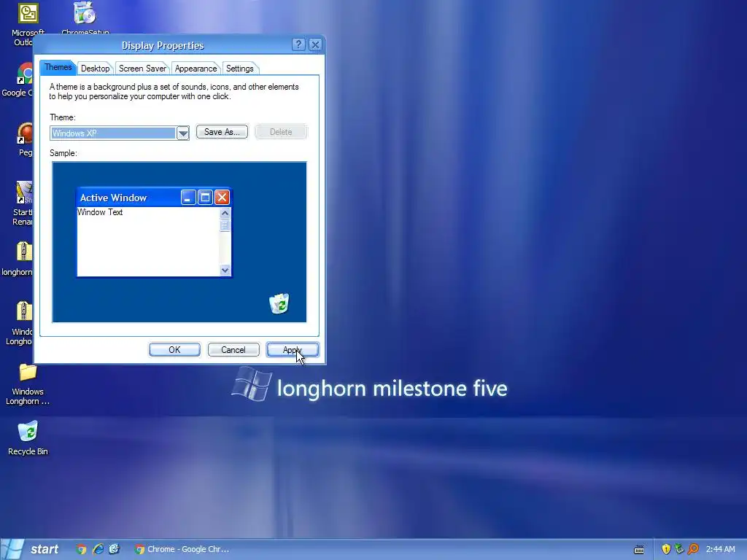This screenshot has width=747, height=560.
Task: Click the sample window minimize button
Action: [x=188, y=197]
